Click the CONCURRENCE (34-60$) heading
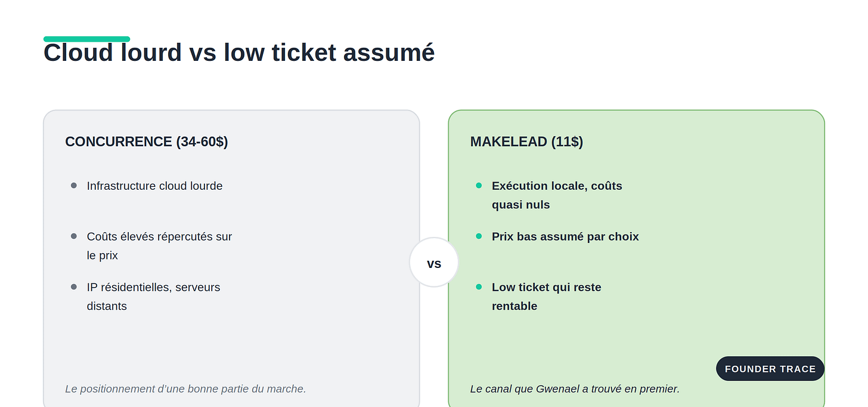 click(x=147, y=142)
